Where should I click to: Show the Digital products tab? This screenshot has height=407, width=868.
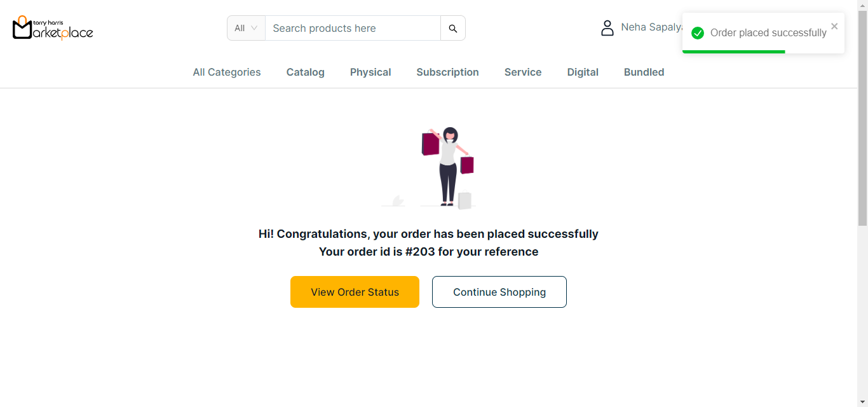point(583,72)
